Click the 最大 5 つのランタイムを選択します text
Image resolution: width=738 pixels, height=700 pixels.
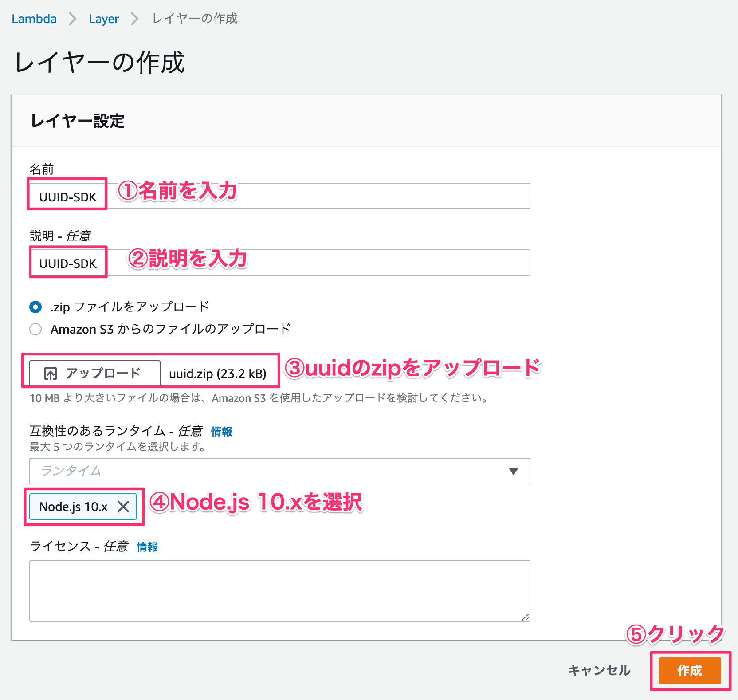(118, 447)
